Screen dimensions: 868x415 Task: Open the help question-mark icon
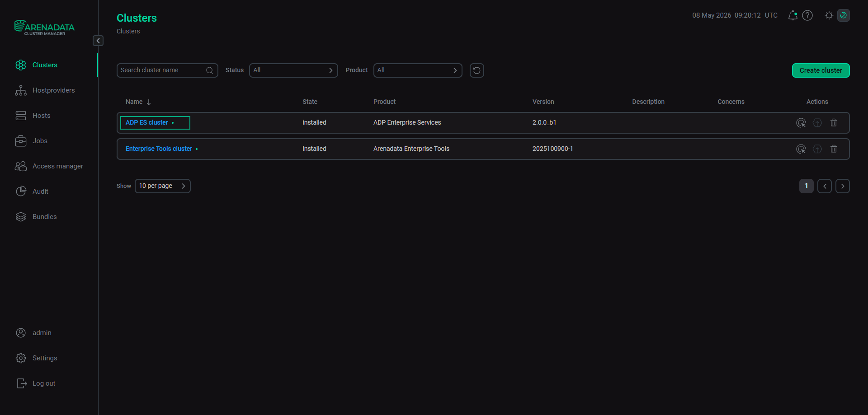[807, 15]
